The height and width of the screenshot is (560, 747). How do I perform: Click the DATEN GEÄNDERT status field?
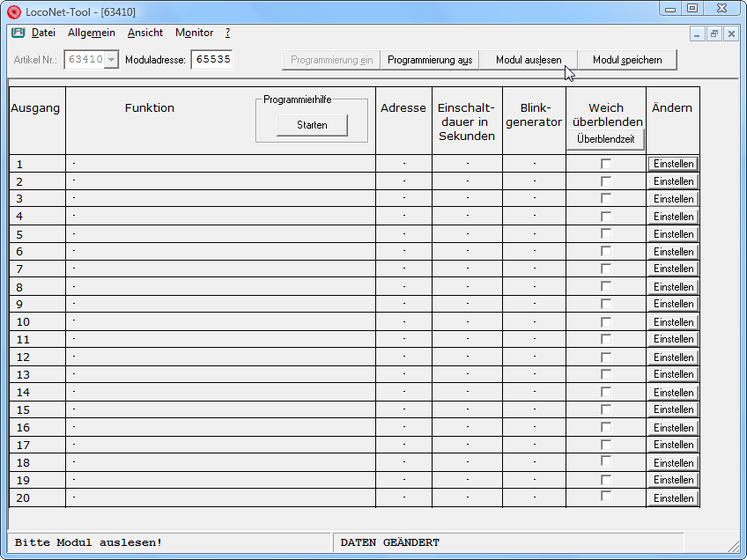[508, 542]
